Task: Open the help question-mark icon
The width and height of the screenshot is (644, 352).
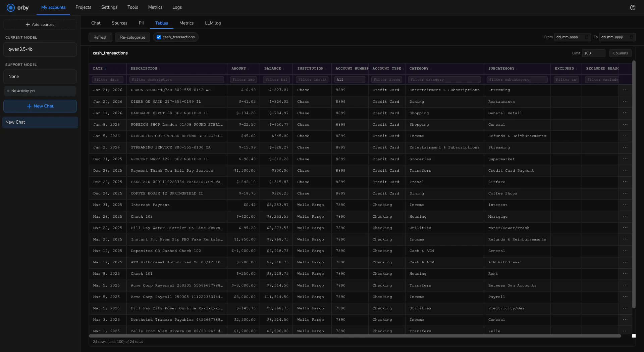Action: [633, 7]
